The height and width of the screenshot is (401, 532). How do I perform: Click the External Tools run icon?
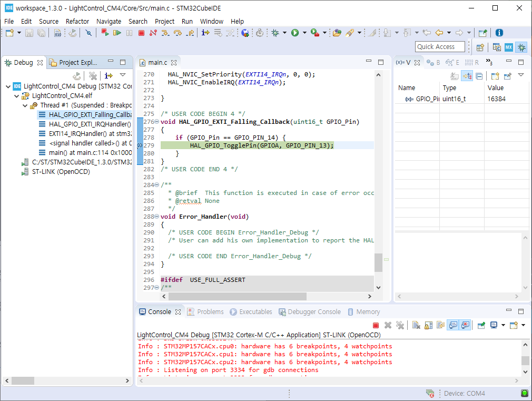(315, 33)
